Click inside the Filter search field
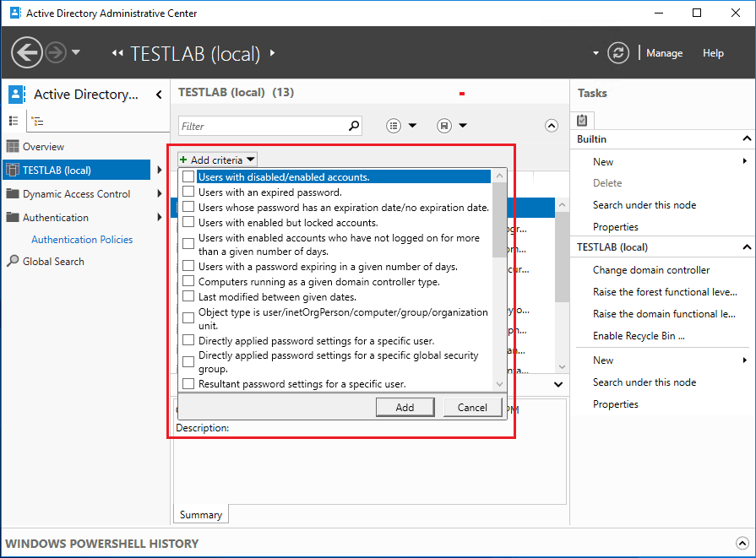The image size is (756, 558). click(x=262, y=124)
